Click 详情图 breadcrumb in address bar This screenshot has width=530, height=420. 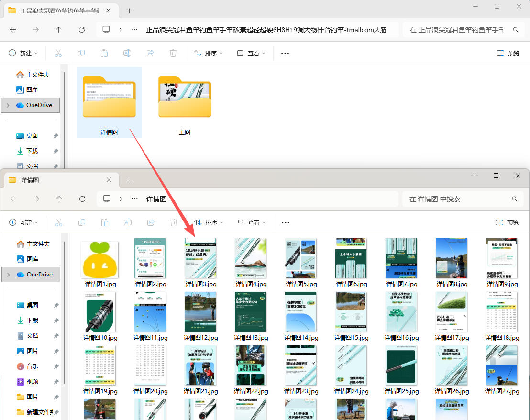(156, 199)
